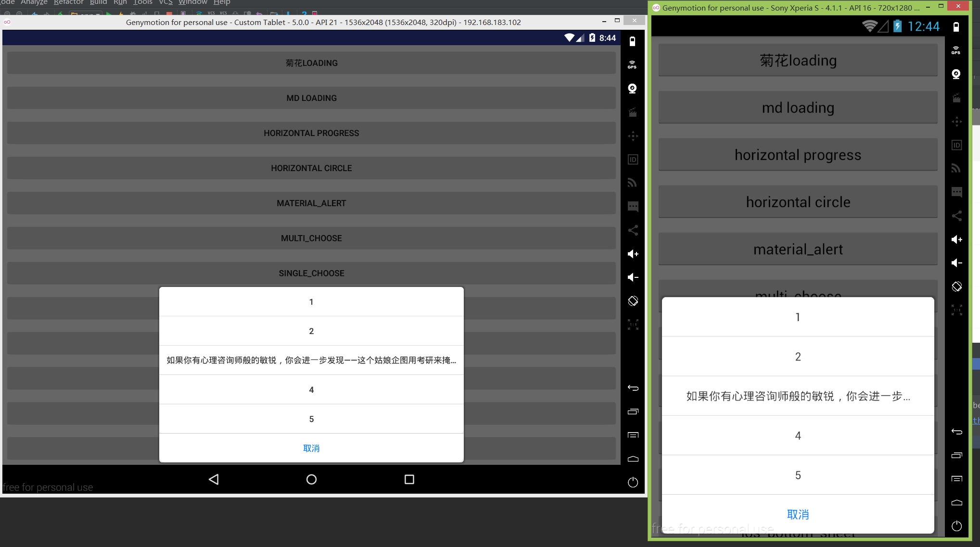Select item 2 in Xperia bottom sheet
The width and height of the screenshot is (980, 547).
(798, 357)
